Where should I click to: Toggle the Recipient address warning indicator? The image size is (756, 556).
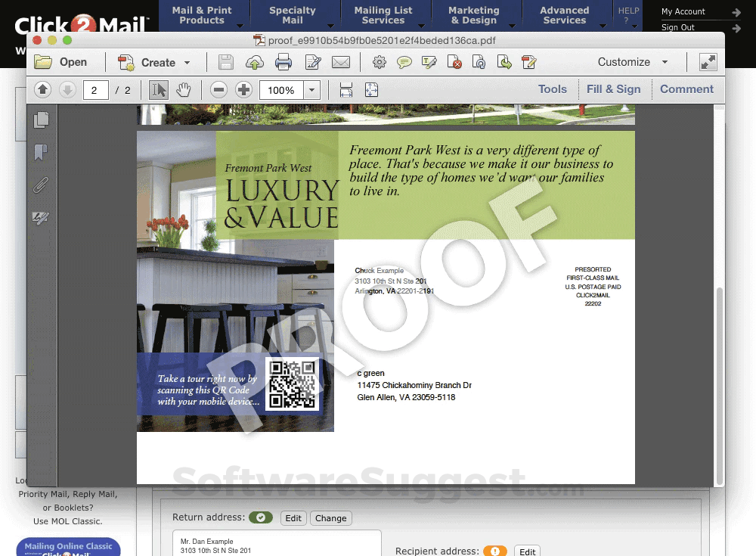496,551
